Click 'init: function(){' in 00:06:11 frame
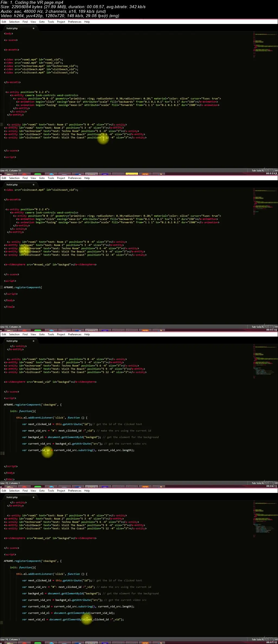The height and width of the screenshot is (644, 278). click(x=23, y=411)
